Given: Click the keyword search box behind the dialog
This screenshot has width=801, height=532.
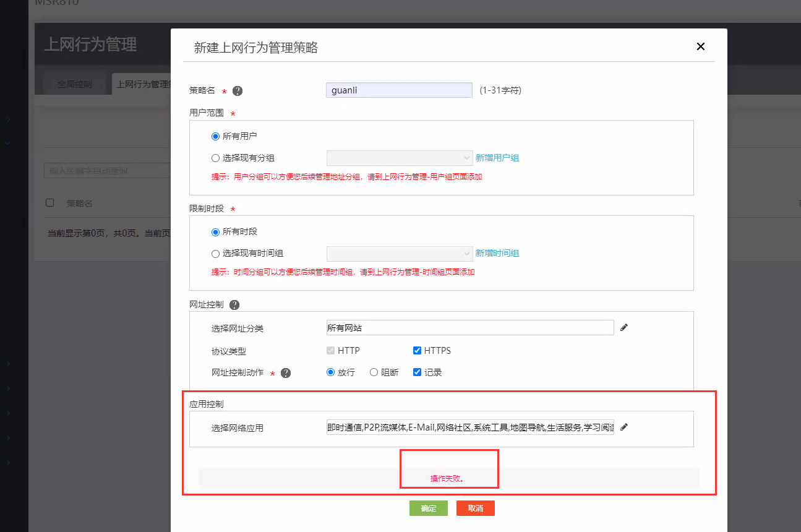Looking at the screenshot, I should coord(107,170).
